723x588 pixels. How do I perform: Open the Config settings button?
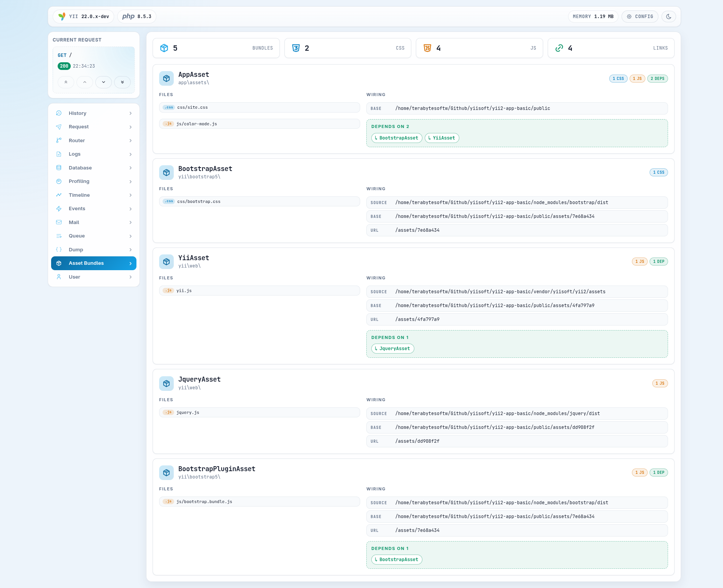point(640,17)
